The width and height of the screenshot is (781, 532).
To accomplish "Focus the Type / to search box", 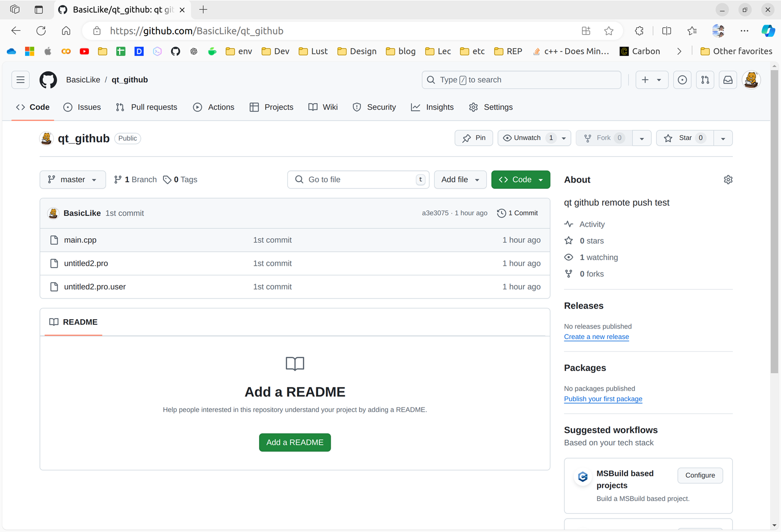I will click(x=521, y=80).
